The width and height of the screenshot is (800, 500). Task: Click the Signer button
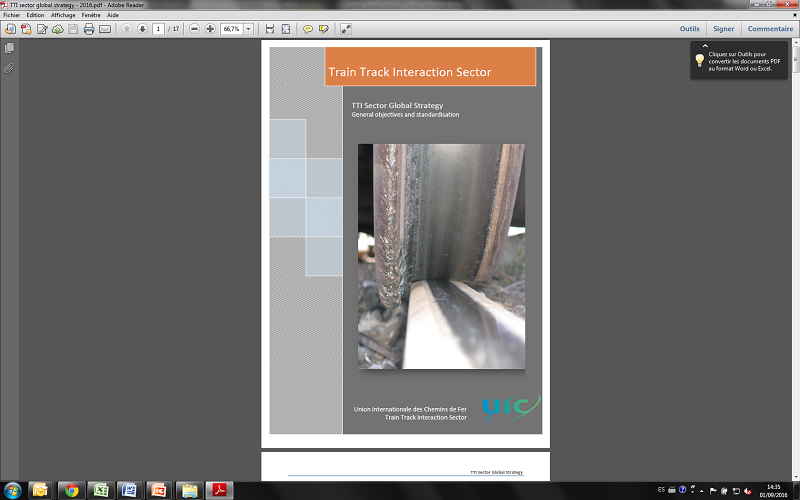pyautogui.click(x=723, y=29)
